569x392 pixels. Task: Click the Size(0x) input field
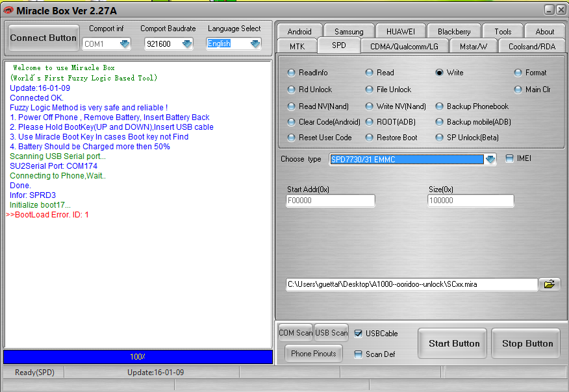click(471, 201)
